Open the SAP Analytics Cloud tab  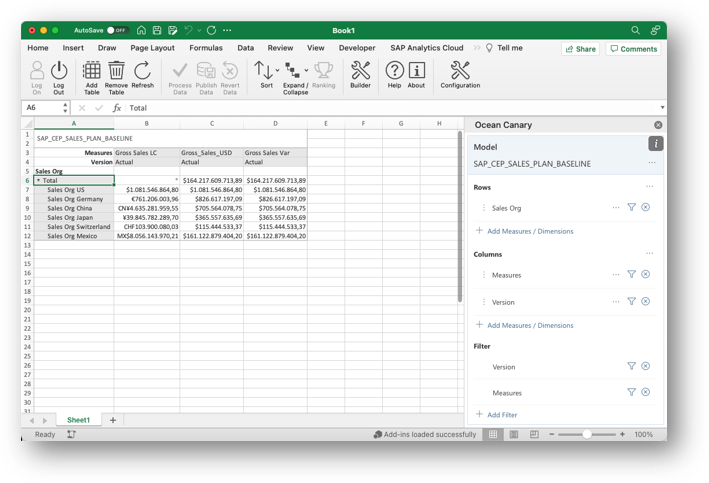click(427, 47)
